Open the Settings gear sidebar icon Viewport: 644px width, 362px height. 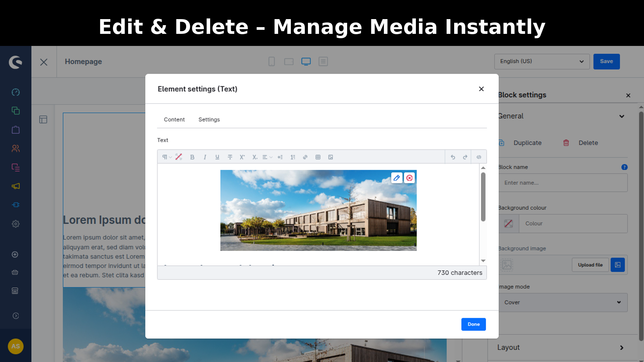[15, 224]
